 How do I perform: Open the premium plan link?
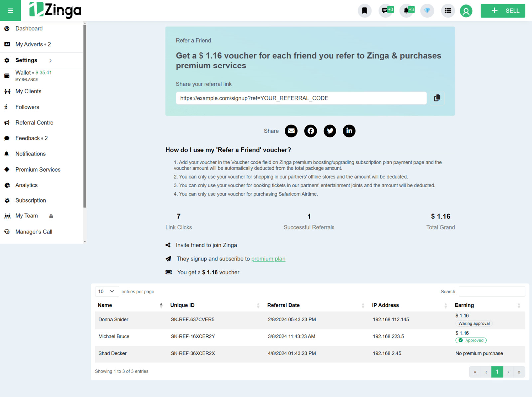[268, 259]
